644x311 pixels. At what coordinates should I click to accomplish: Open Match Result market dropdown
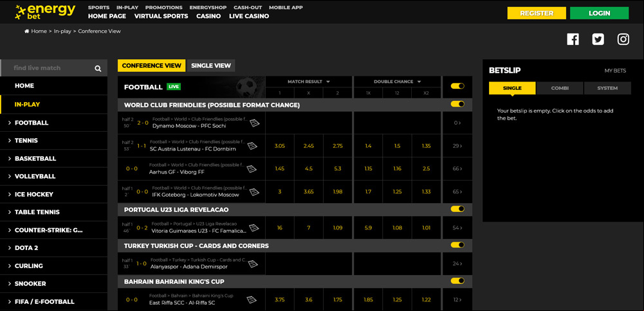(308, 82)
